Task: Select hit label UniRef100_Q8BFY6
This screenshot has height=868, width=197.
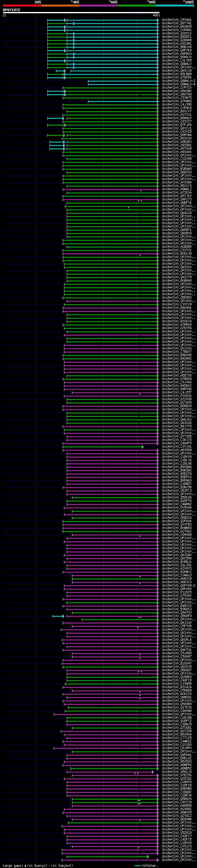Action: point(177,203)
